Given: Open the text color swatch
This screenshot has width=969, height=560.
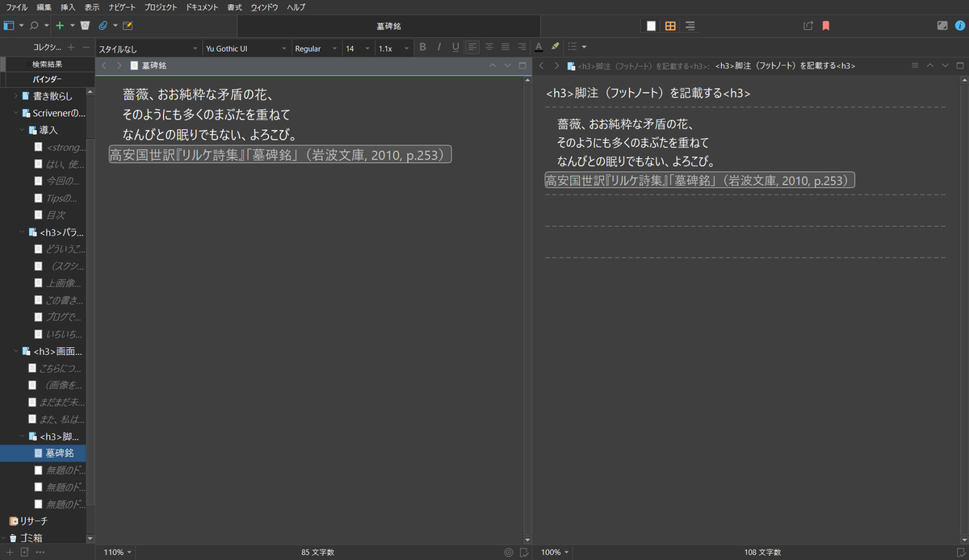Looking at the screenshot, I should click(539, 48).
